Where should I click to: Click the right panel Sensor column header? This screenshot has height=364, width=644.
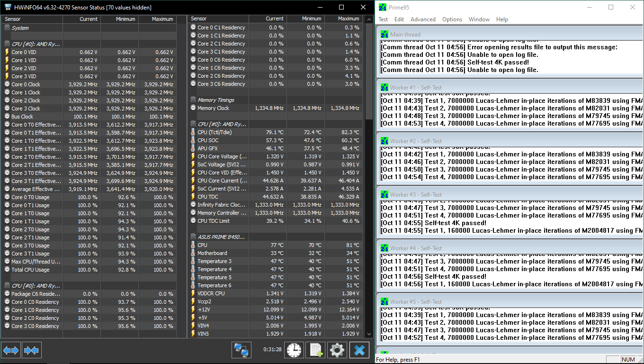tap(218, 19)
